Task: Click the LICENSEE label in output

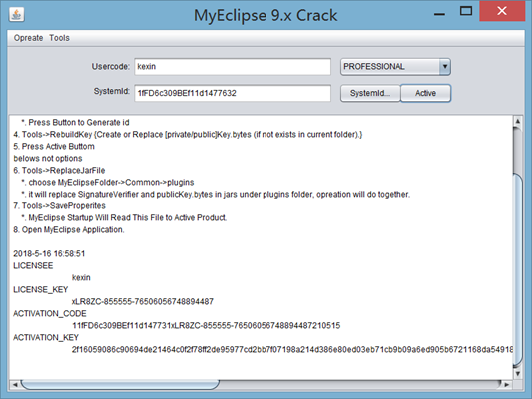Action: coord(33,265)
